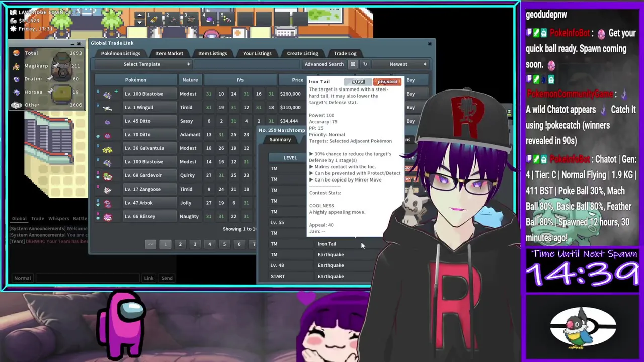644x362 pixels.
Task: Open the Newest sort dropdown
Action: [x=400, y=64]
